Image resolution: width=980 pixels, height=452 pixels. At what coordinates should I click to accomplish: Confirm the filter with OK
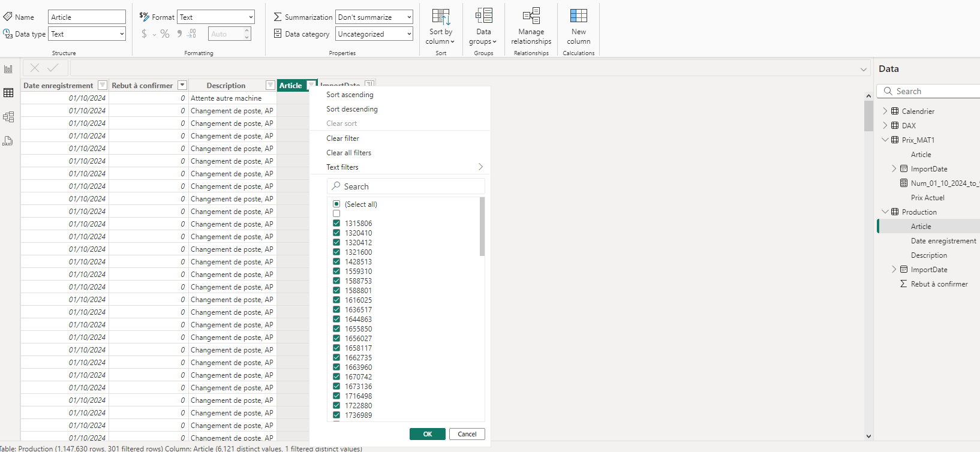click(x=428, y=434)
